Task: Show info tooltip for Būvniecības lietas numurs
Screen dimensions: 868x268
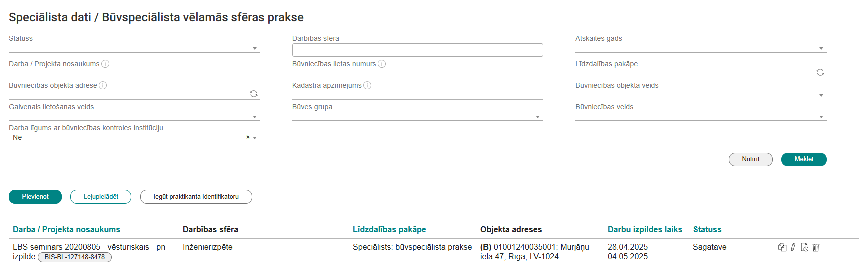Action: [382, 64]
